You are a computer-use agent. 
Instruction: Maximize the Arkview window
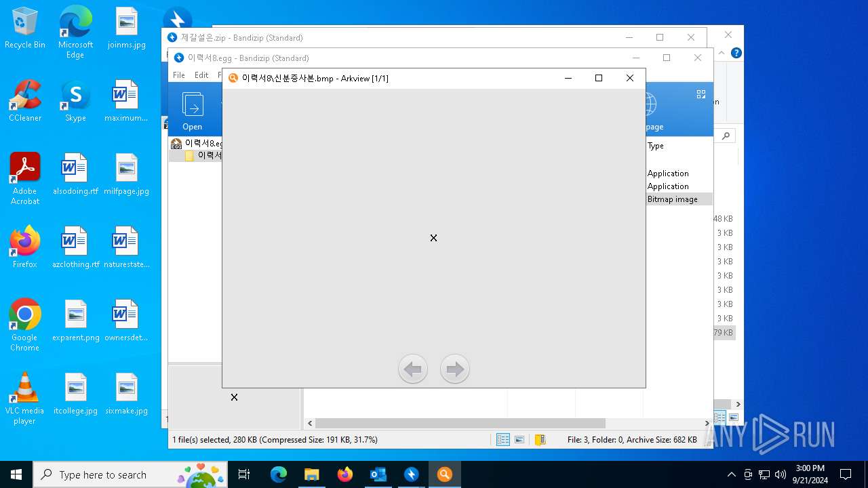(x=599, y=78)
